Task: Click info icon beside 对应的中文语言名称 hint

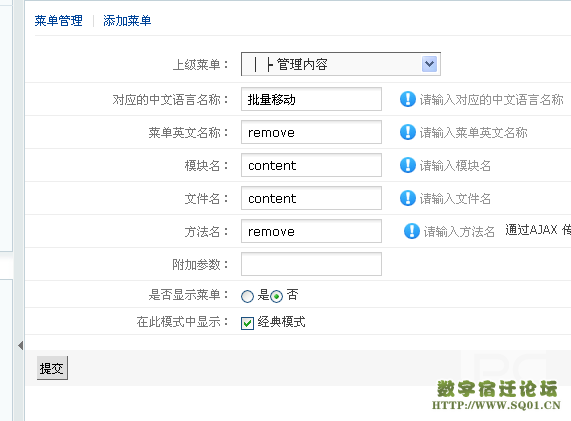Action: (407, 99)
